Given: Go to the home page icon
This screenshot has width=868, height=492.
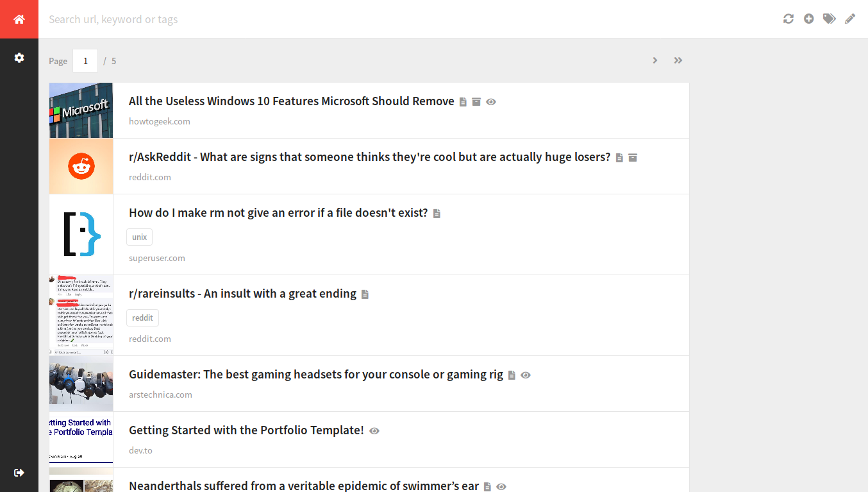Looking at the screenshot, I should [19, 19].
